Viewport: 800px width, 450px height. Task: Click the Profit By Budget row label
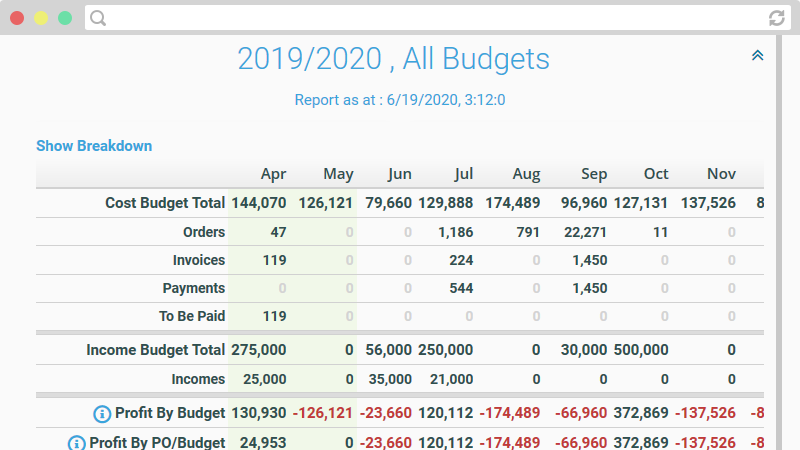click(x=170, y=413)
